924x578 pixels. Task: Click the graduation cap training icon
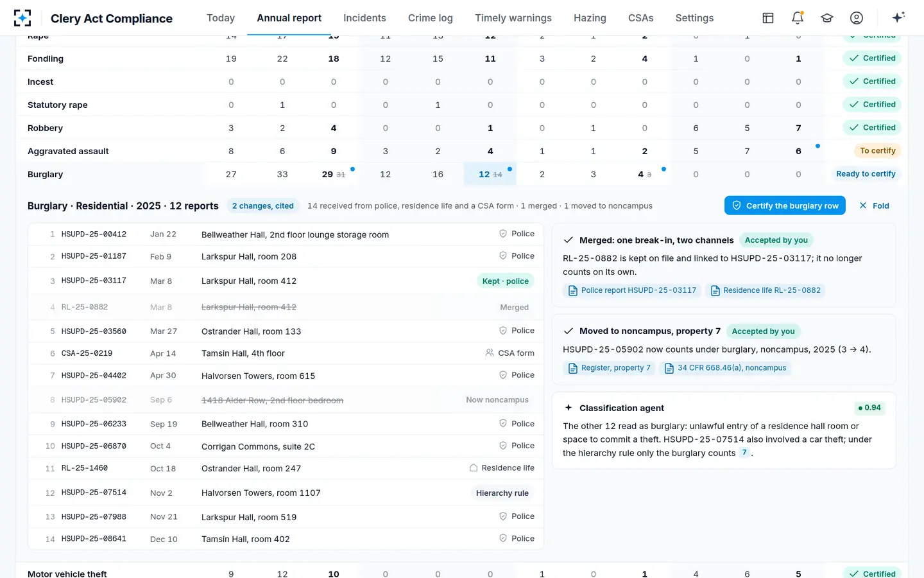[x=827, y=18]
